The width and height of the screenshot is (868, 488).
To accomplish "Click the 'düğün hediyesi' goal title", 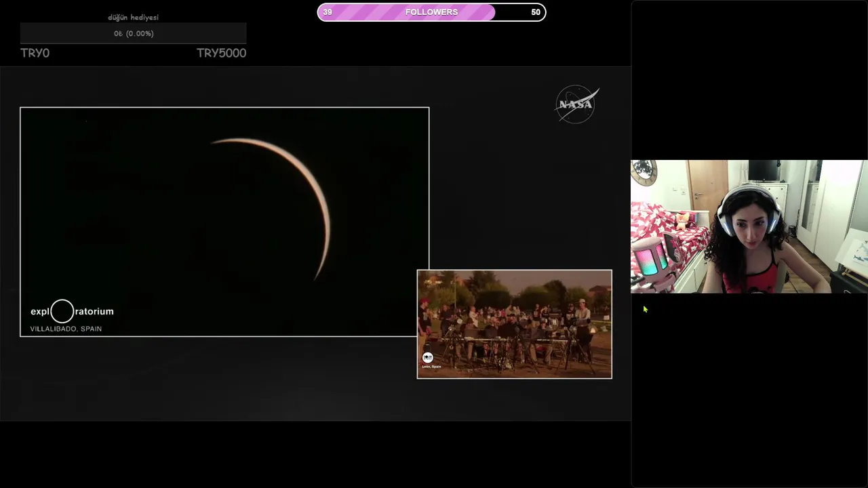I will point(133,17).
